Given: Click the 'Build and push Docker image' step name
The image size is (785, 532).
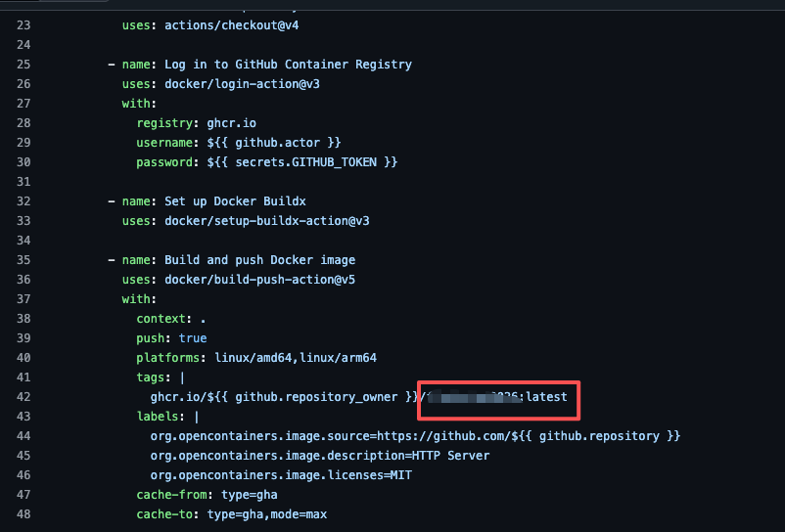Looking at the screenshot, I should point(259,260).
